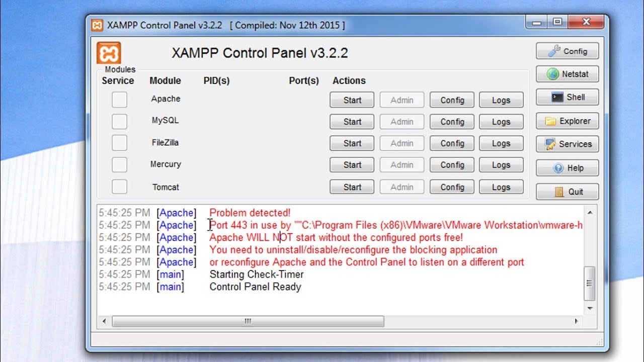Toggle Mercury service checkbox
644x362 pixels.
pos(119,164)
